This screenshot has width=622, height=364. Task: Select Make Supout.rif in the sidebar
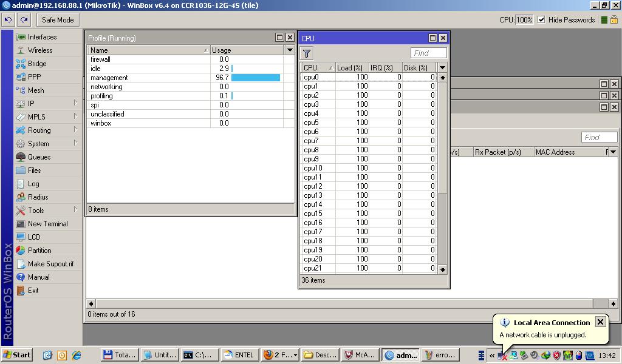coord(50,264)
